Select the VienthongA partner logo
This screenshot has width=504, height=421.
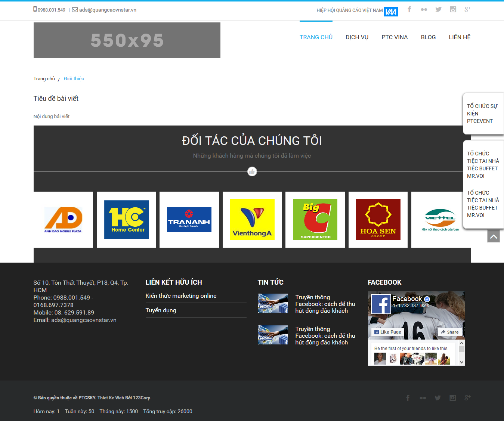click(x=252, y=220)
